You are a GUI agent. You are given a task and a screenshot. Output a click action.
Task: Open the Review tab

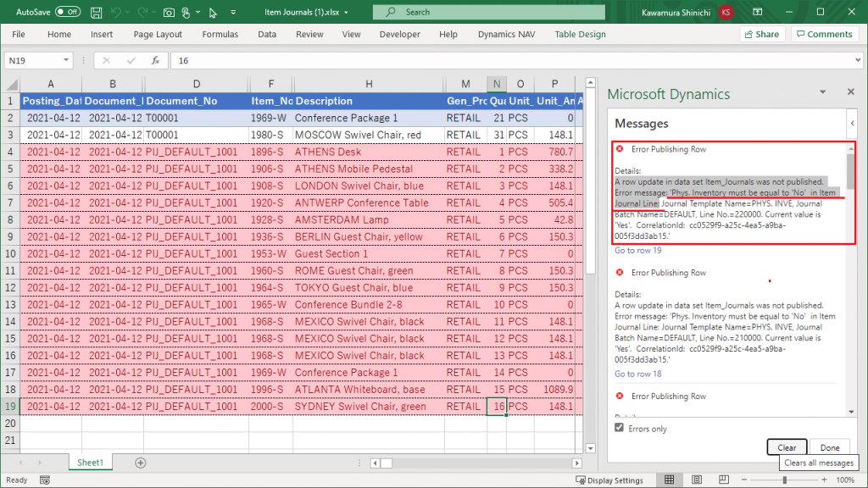[x=309, y=34]
